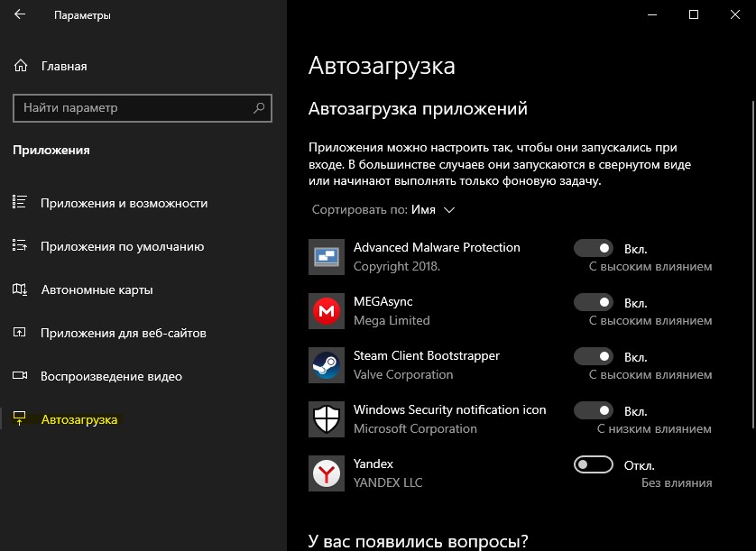Viewport: 756px width, 551px height.
Task: Minimize the Параметры window
Action: [652, 14]
